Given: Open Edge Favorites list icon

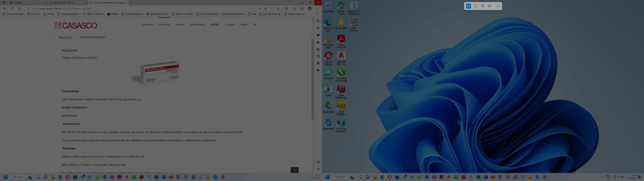Looking at the screenshot, I should [x=294, y=9].
